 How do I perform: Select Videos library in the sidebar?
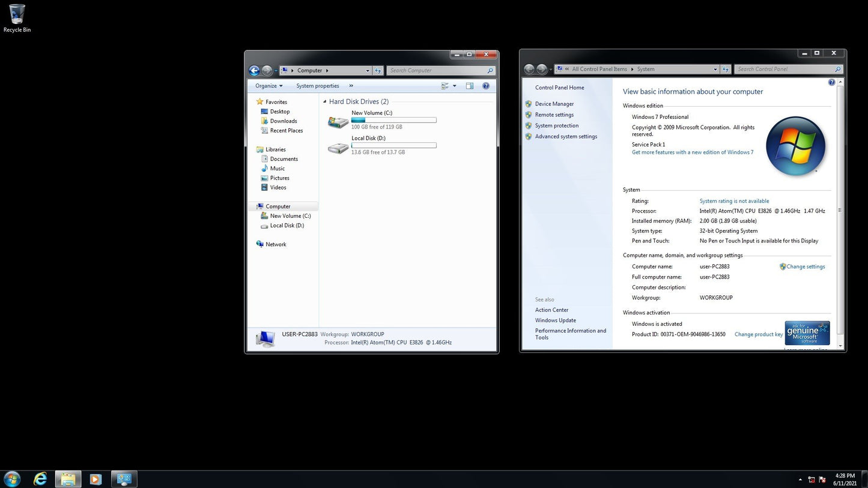278,188
